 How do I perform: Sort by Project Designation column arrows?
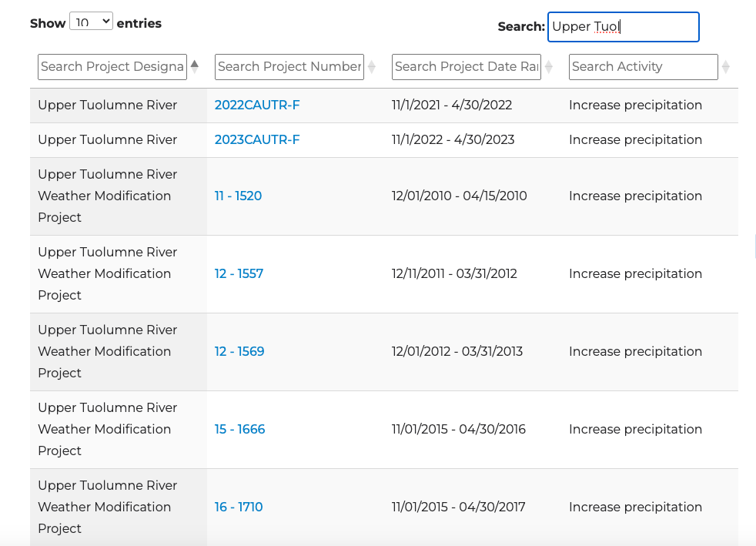(x=195, y=66)
